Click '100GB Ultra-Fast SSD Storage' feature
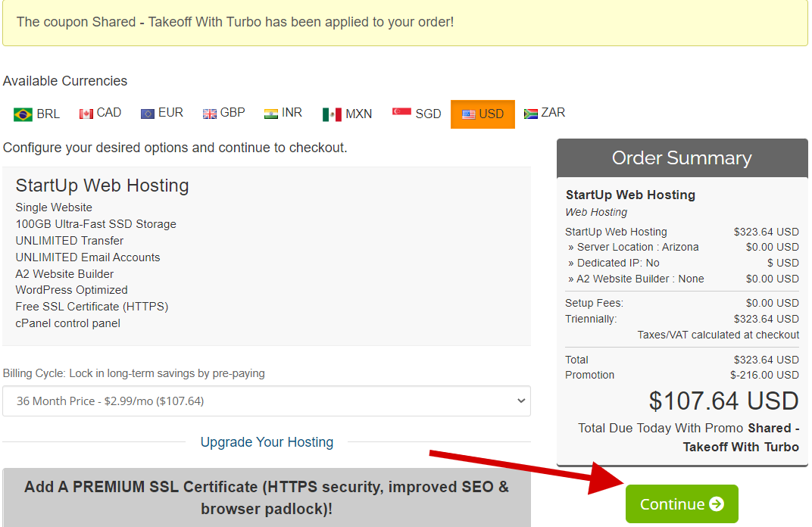812x527 pixels. click(x=95, y=224)
